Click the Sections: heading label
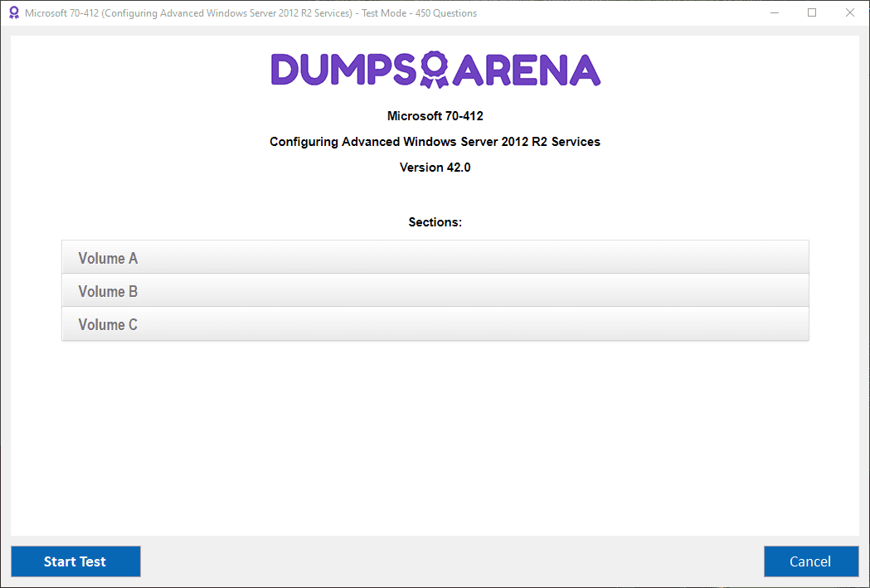The image size is (870, 588). pos(435,222)
